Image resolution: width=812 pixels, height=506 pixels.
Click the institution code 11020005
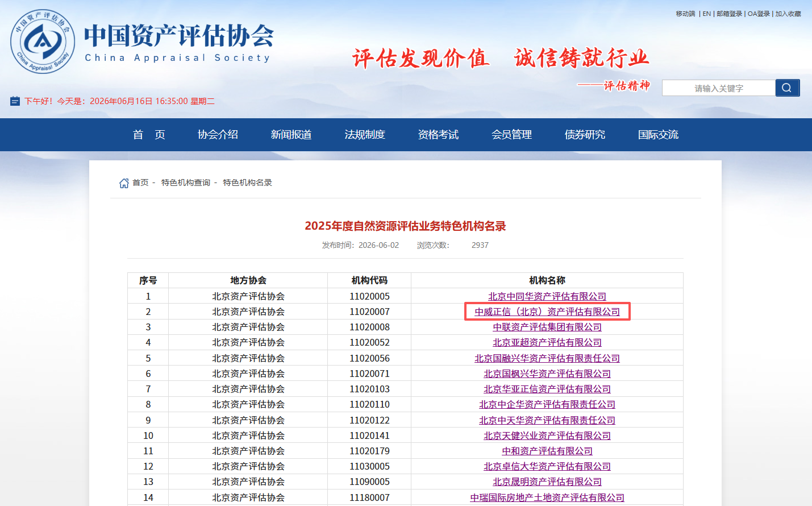(369, 296)
